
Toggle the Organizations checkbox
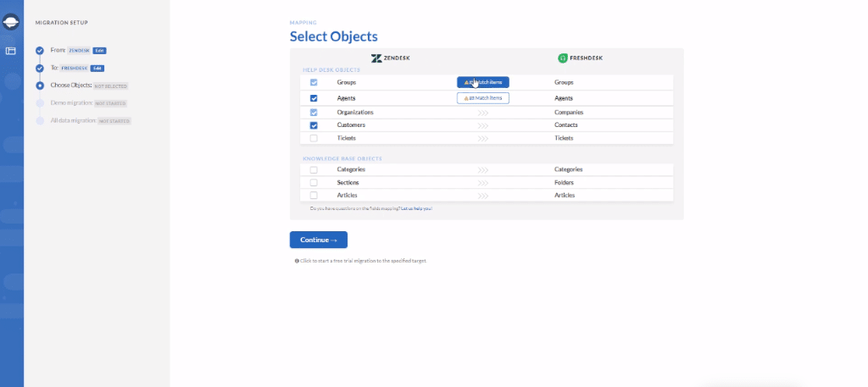click(x=314, y=113)
